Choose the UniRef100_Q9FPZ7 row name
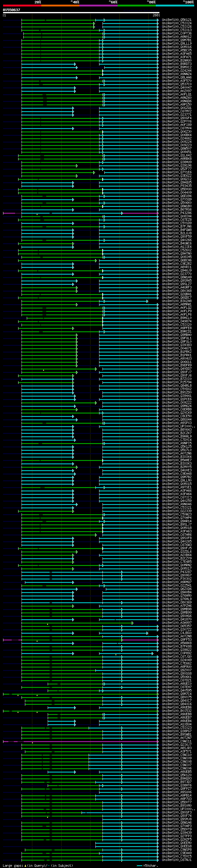The width and height of the screenshot is (197, 868). (176, 789)
